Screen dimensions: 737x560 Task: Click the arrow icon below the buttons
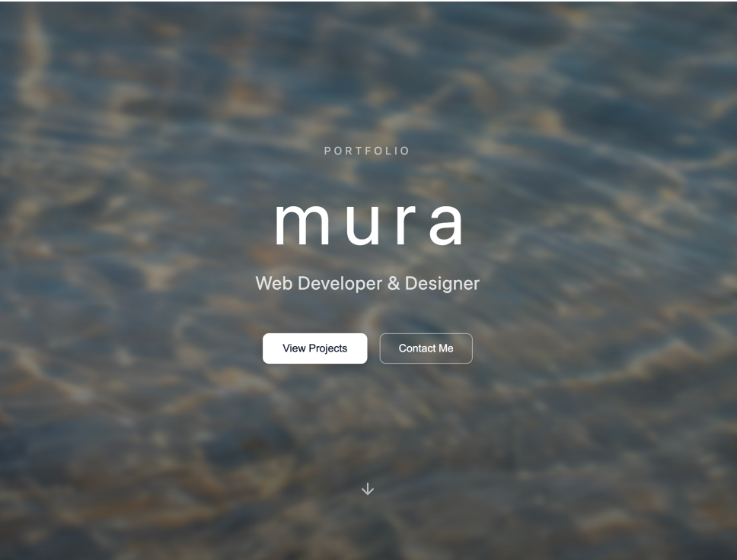click(368, 489)
